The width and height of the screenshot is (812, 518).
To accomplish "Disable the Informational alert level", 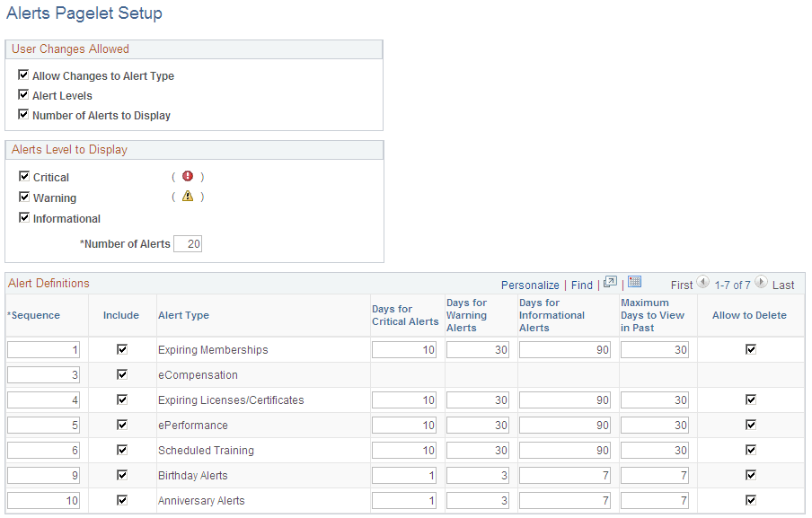I will (x=24, y=218).
